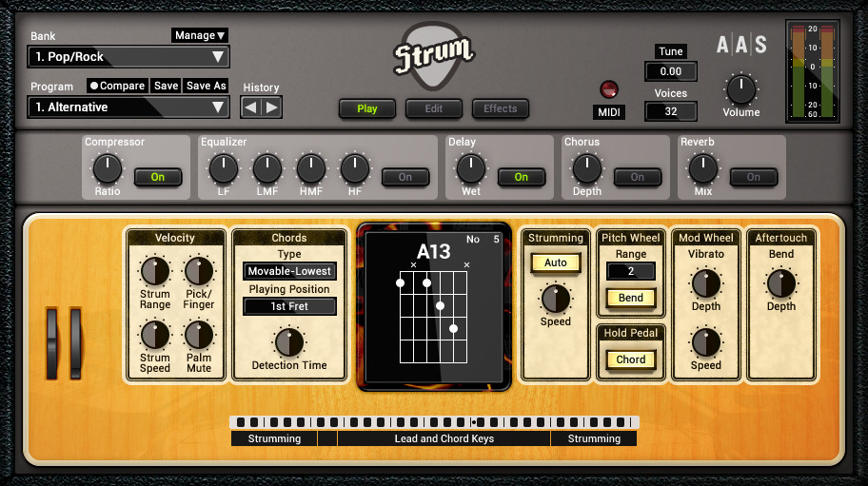
Task: Click the Pitch Wheel Range value 2
Action: (x=630, y=271)
